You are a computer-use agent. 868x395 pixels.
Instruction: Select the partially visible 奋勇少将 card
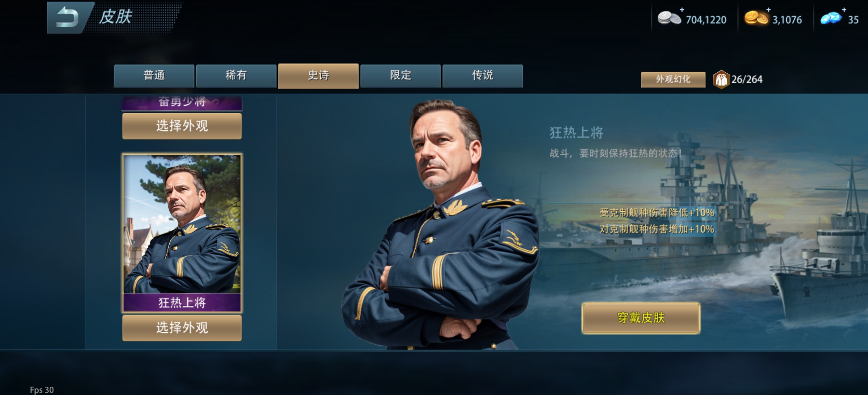tap(182, 103)
